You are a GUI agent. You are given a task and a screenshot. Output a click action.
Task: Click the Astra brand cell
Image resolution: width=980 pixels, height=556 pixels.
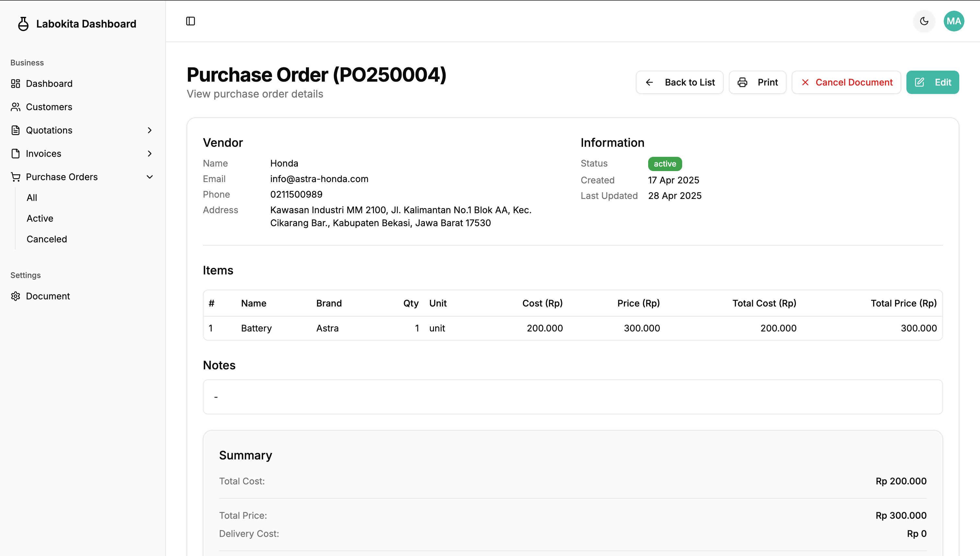(327, 328)
